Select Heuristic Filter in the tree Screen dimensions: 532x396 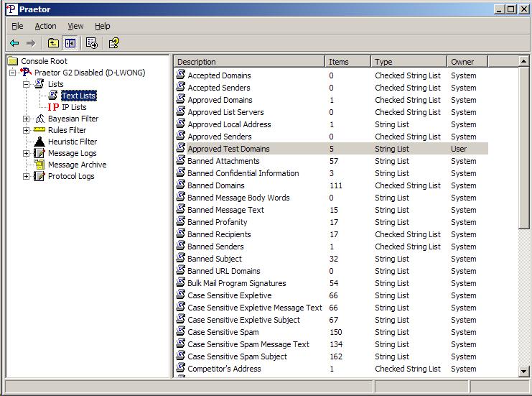click(73, 142)
